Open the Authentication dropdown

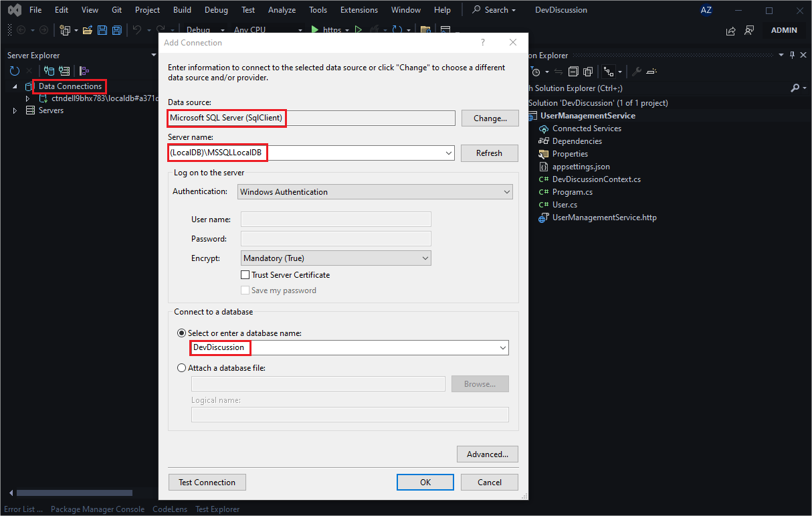pos(375,192)
